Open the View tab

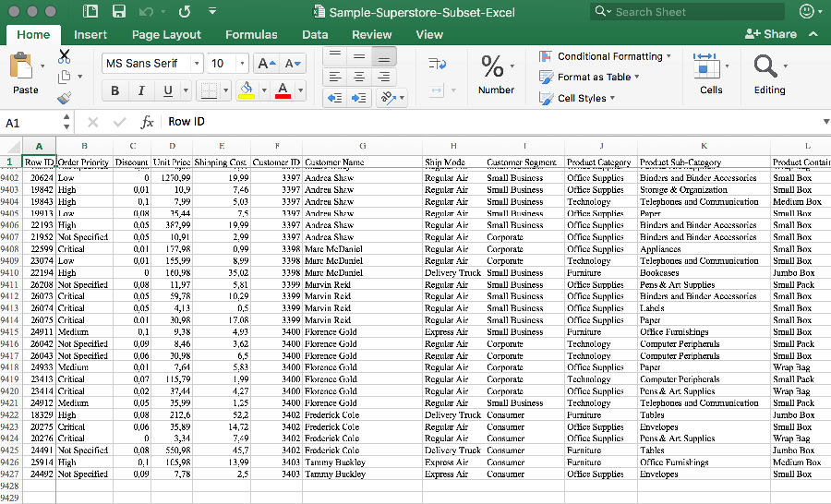(429, 34)
